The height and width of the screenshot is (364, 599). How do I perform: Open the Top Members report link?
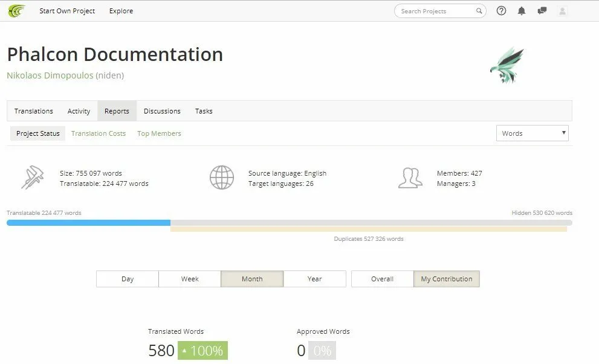tap(159, 133)
